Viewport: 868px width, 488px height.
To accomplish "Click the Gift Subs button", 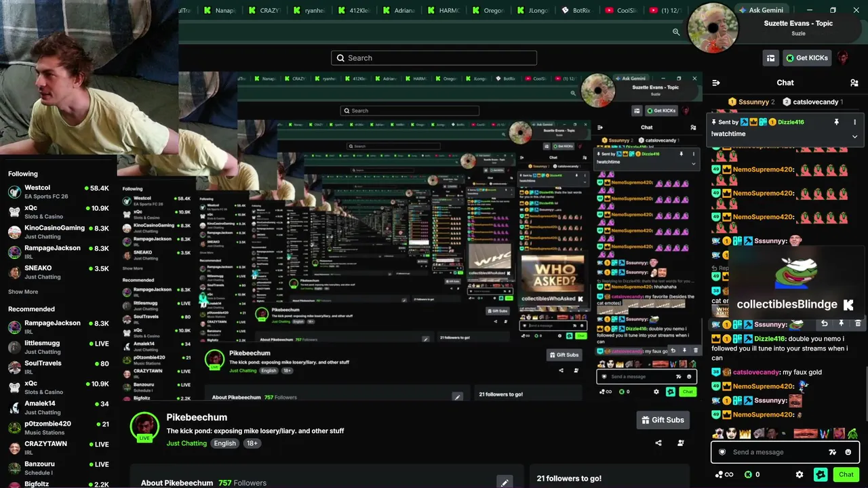I will coord(663,420).
